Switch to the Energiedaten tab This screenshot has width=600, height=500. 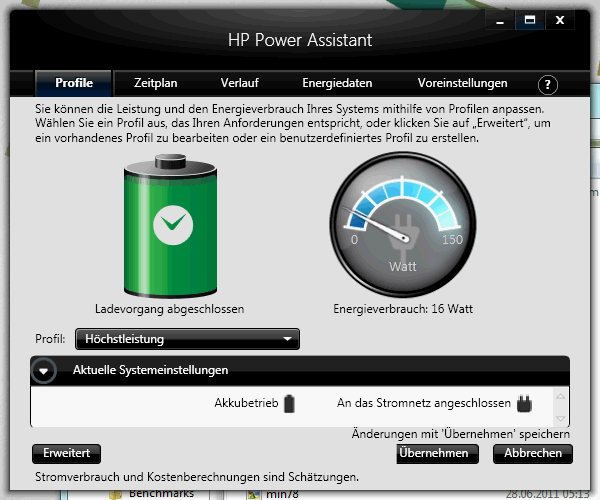point(337,83)
